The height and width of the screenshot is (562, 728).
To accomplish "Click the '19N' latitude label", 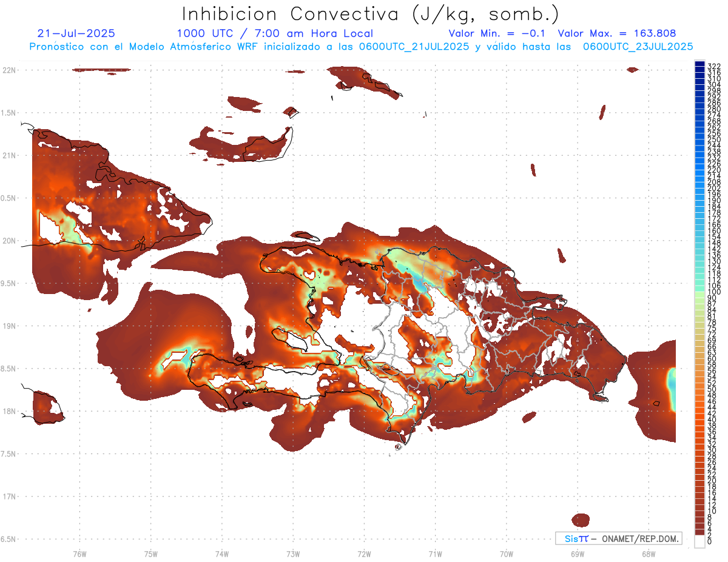I will 10,326.
